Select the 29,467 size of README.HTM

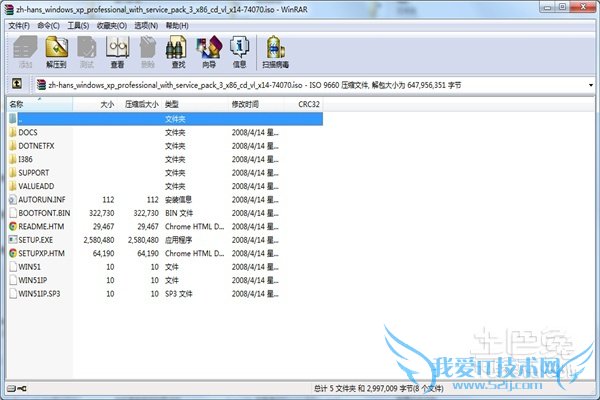coord(103,227)
